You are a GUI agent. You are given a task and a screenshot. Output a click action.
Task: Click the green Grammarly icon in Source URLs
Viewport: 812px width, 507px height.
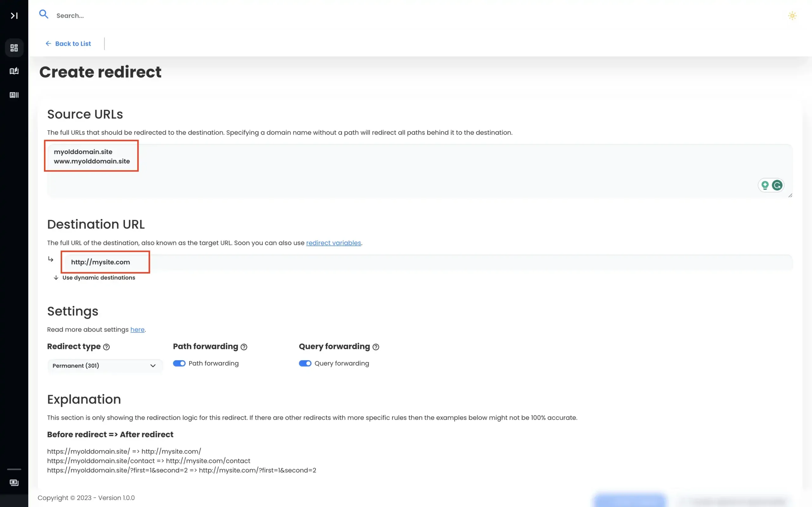(777, 185)
